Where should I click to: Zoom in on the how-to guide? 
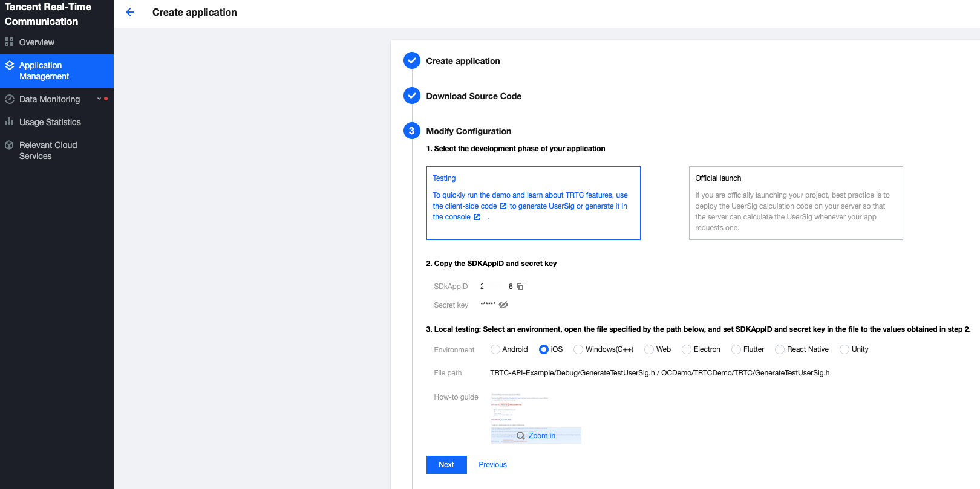point(536,436)
